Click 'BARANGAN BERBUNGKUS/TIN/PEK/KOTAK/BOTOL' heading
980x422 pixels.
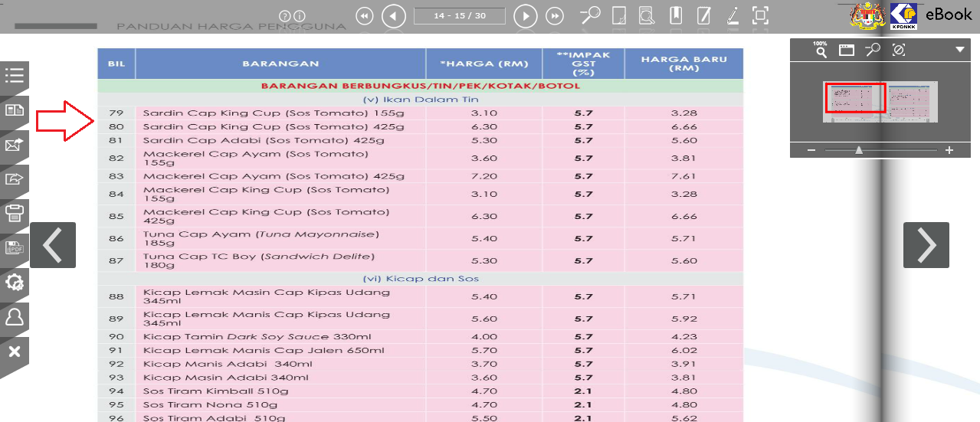420,86
